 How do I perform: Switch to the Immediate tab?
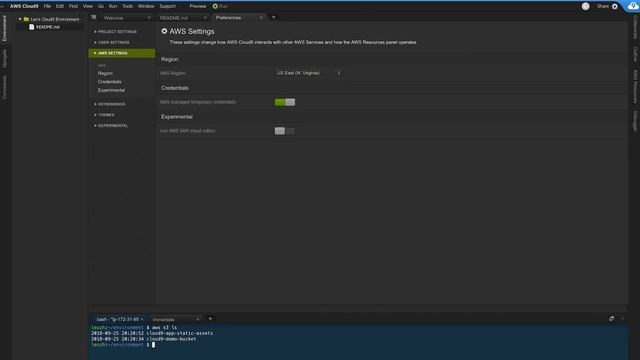(x=175, y=319)
